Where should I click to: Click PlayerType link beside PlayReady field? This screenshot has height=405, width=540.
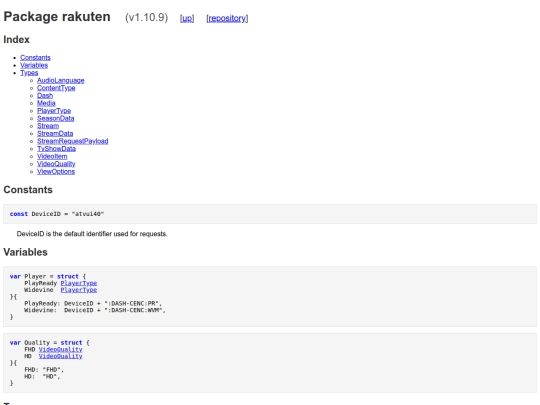79,283
